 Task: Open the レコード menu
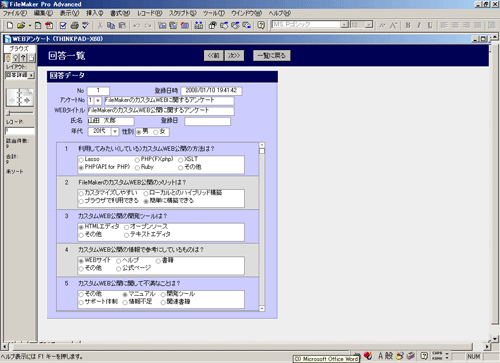tap(150, 13)
